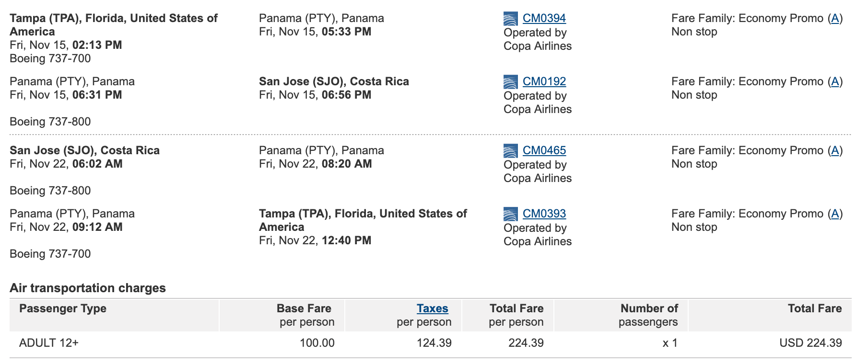Open the CM0393 flight number link
This screenshot has width=868, height=364.
tap(544, 214)
